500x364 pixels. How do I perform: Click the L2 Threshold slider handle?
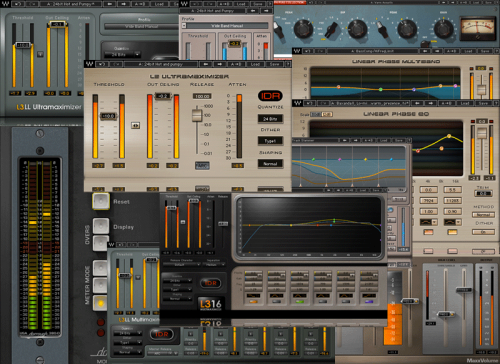(109, 116)
